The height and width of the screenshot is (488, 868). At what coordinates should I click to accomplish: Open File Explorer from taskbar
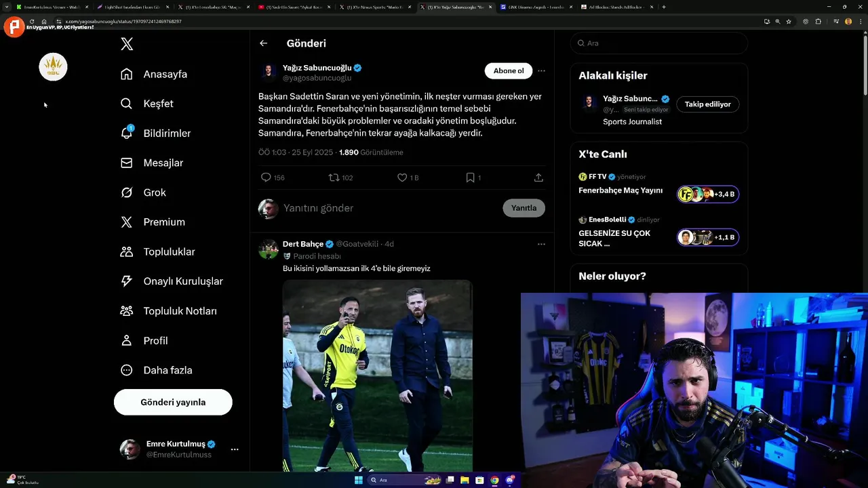click(465, 480)
